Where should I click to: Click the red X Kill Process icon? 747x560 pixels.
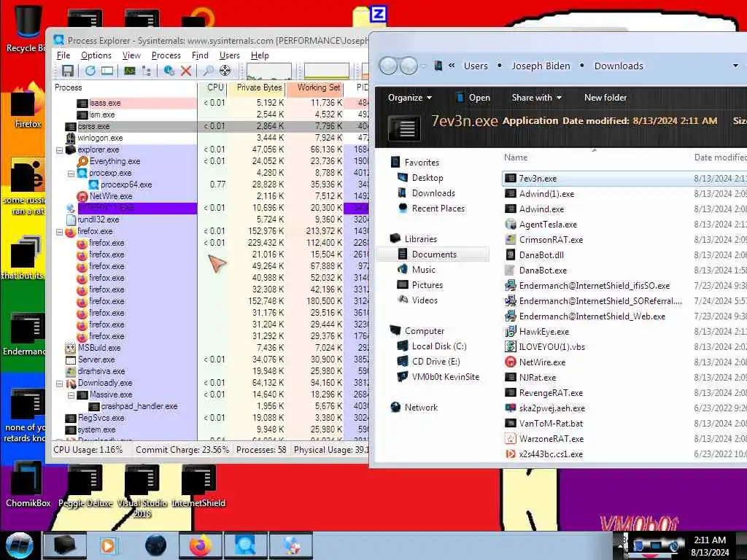(x=186, y=71)
